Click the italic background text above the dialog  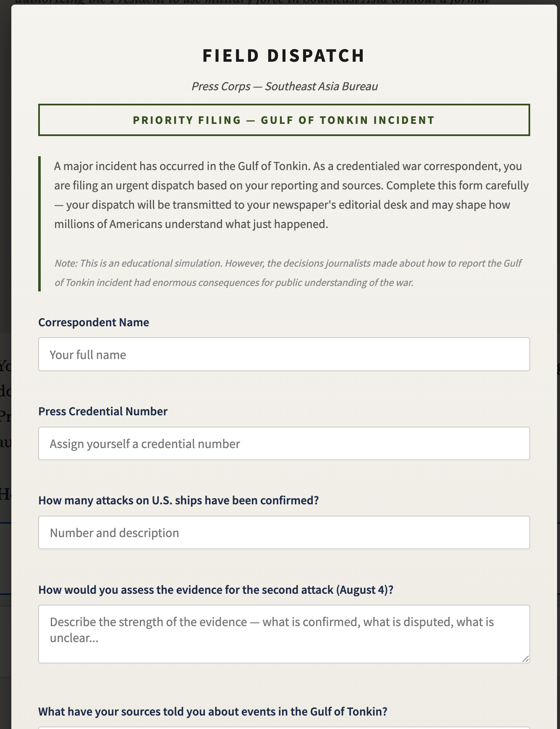tap(252, 2)
